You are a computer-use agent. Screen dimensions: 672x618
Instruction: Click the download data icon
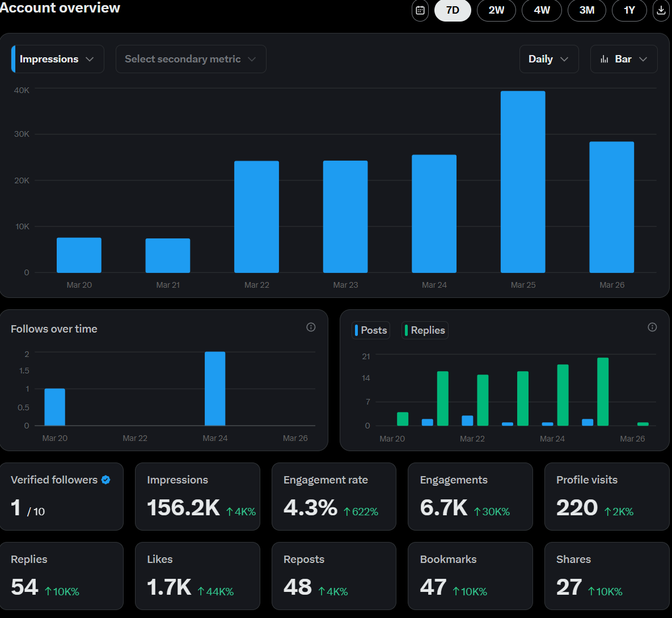click(661, 10)
